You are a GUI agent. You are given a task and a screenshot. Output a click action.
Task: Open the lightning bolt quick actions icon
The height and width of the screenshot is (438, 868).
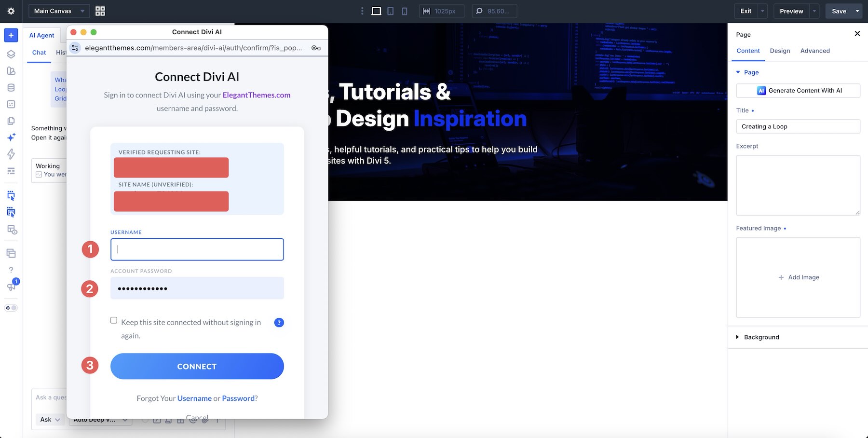(11, 154)
